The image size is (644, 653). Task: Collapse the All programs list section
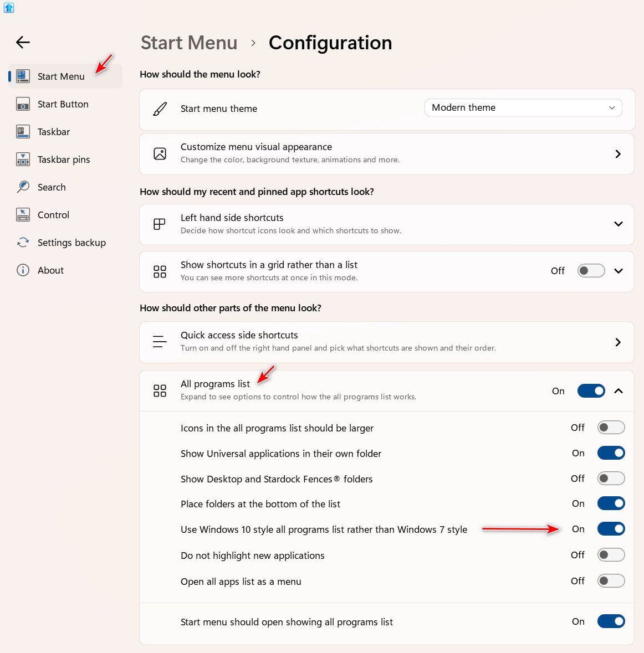(x=619, y=391)
